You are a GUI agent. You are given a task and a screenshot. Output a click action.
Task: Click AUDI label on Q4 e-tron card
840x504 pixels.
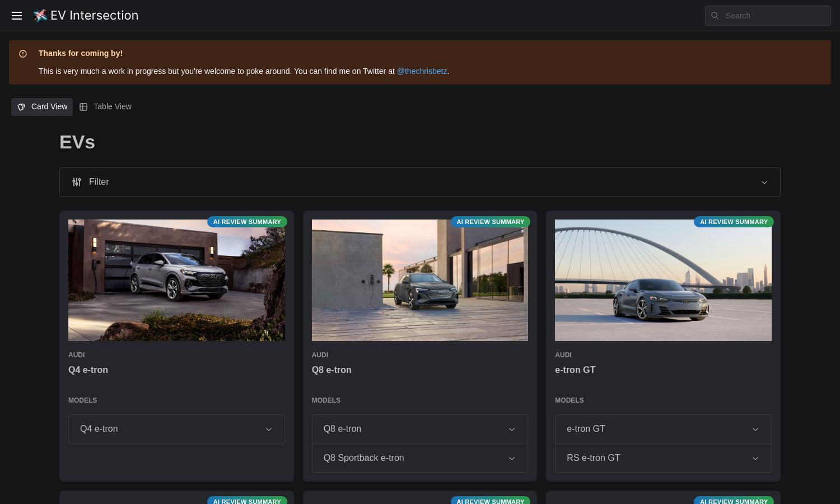pos(77,355)
